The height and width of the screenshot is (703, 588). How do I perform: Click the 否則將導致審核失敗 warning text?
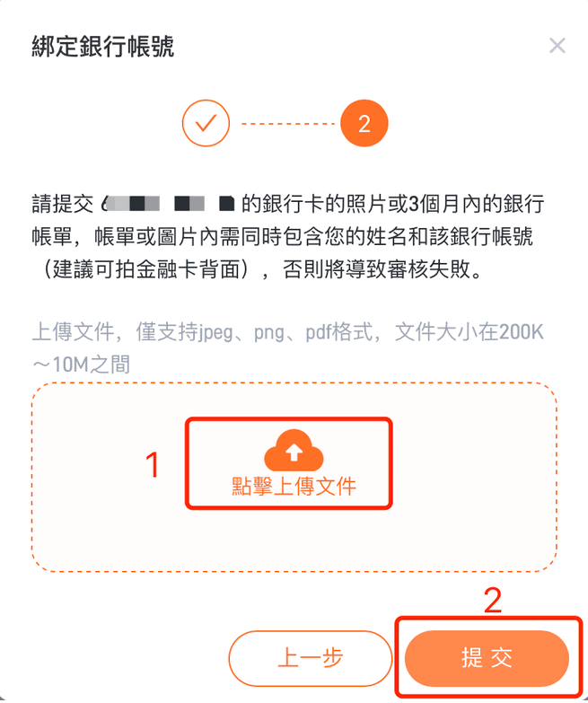382,270
